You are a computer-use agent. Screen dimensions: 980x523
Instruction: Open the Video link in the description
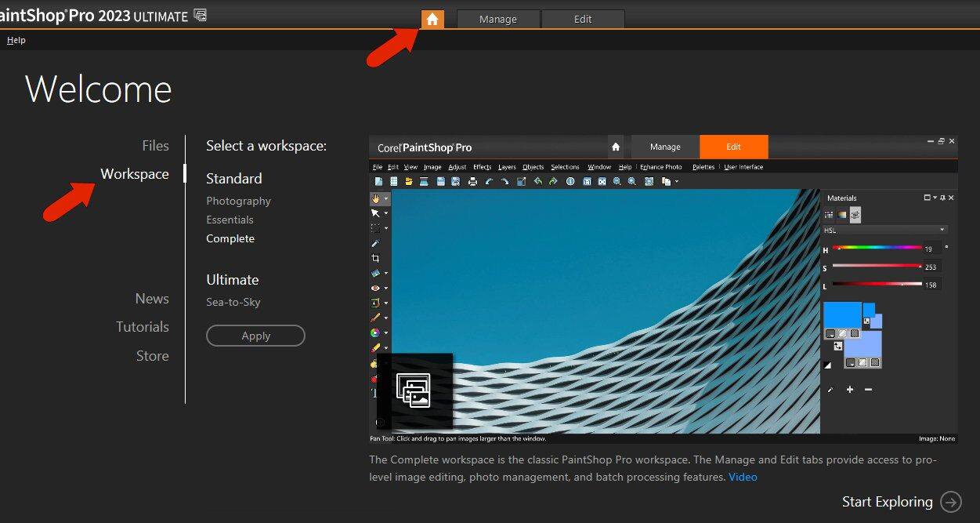click(x=743, y=477)
